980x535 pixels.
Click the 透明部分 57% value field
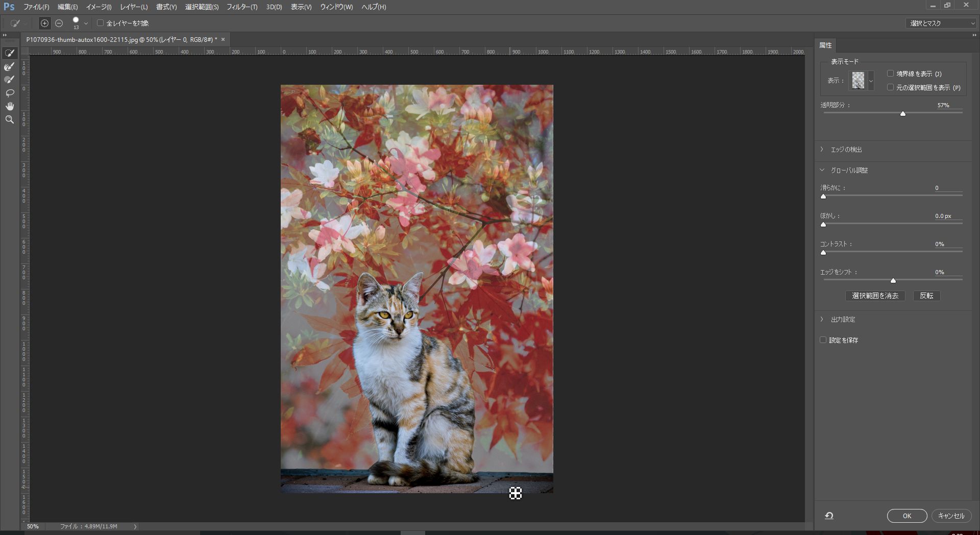pyautogui.click(x=948, y=105)
